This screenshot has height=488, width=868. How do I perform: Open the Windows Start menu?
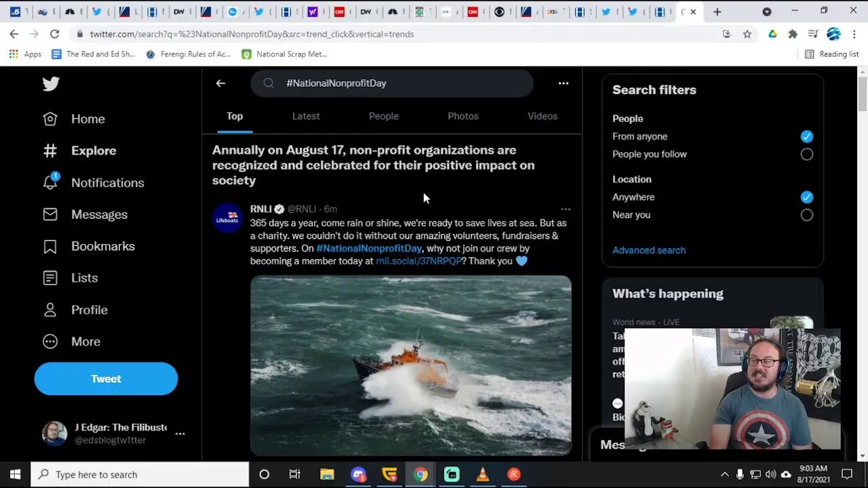(x=15, y=474)
